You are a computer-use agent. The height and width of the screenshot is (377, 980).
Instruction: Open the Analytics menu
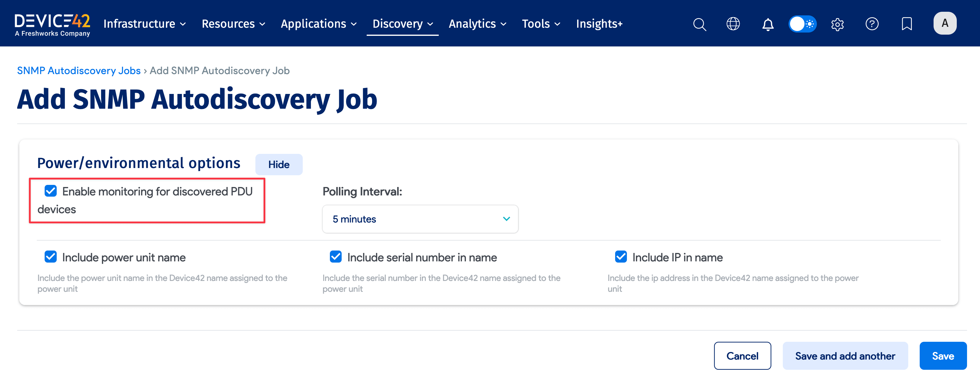[477, 24]
